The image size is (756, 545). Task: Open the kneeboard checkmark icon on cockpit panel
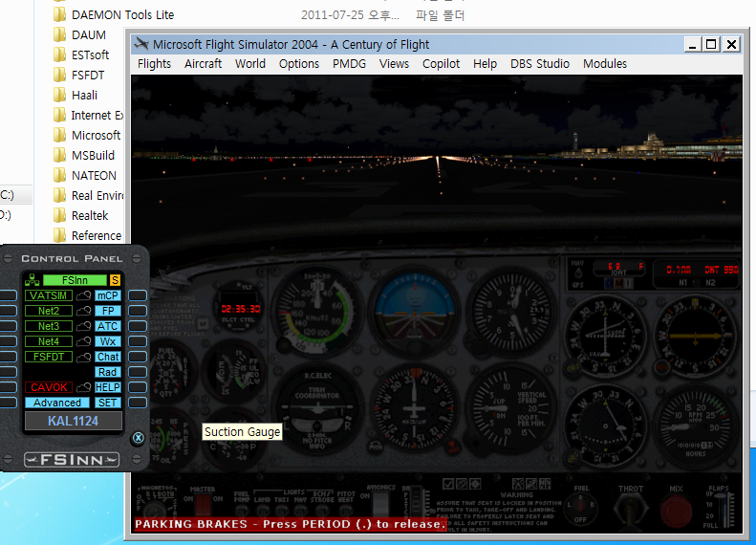click(448, 484)
